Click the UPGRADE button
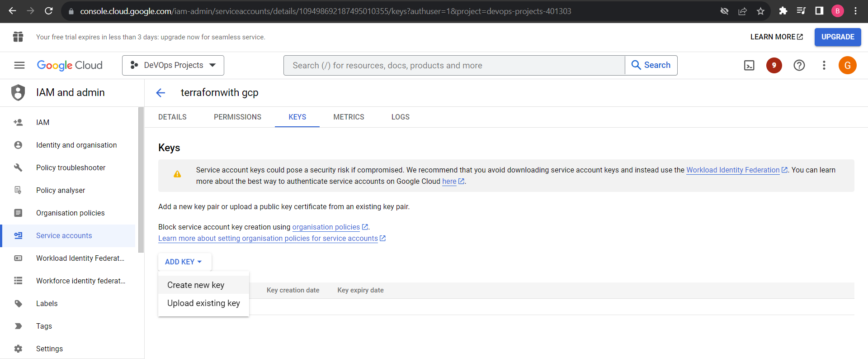Viewport: 868px width, 359px height. [837, 37]
